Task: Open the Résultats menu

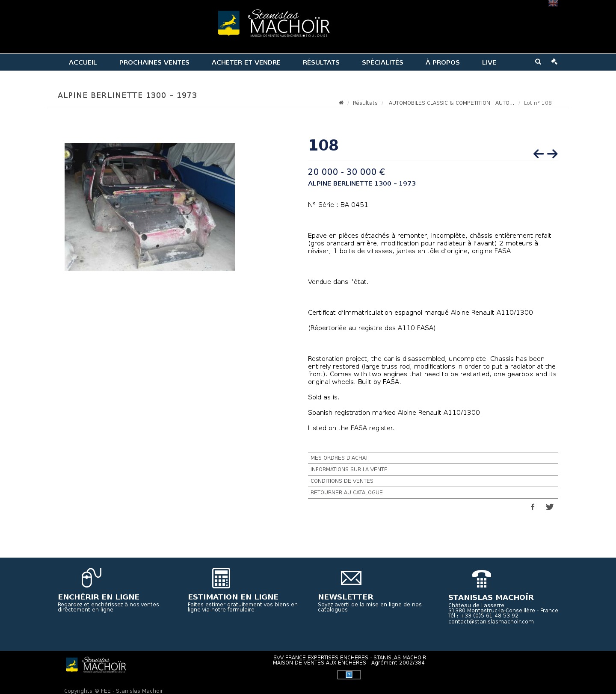Action: click(321, 62)
